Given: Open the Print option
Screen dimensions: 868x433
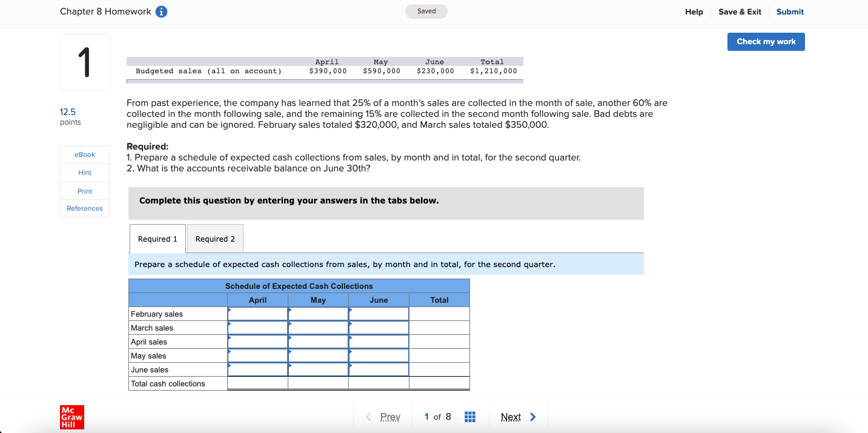Looking at the screenshot, I should (x=84, y=191).
